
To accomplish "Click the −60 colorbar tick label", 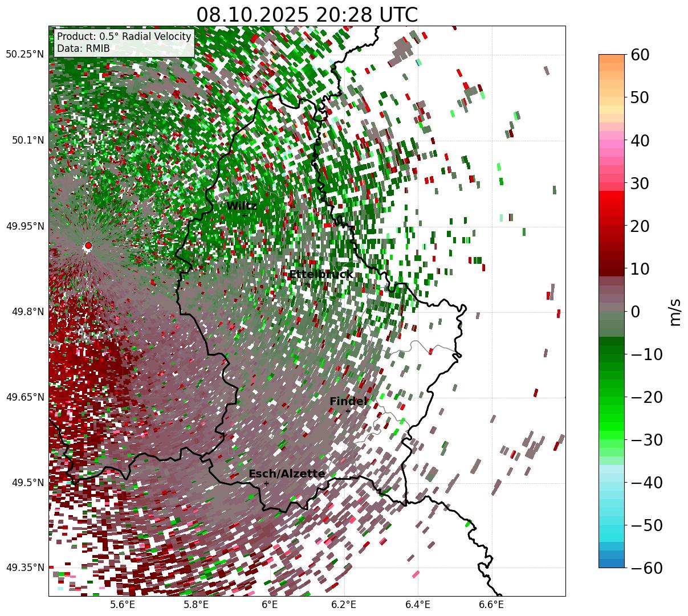I will pyautogui.click(x=646, y=568).
